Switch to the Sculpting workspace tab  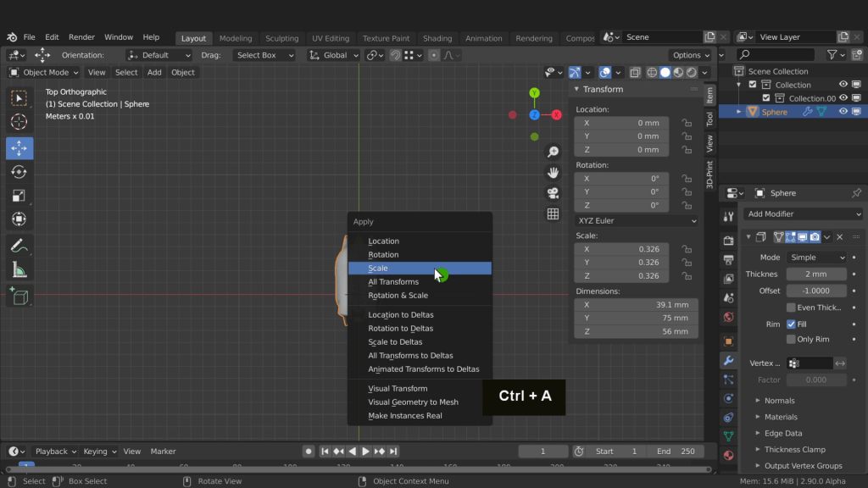pyautogui.click(x=281, y=38)
